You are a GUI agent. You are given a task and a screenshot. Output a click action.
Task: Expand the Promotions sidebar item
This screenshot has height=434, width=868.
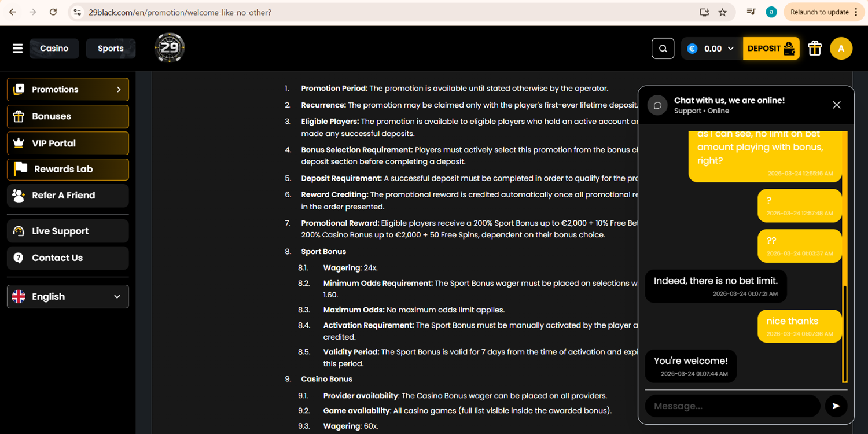click(68, 90)
